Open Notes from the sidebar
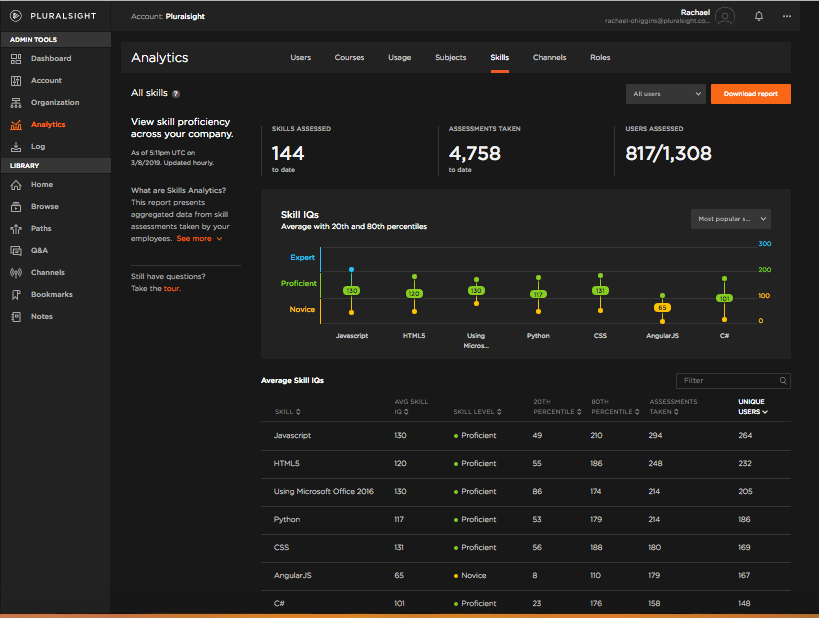 (40, 315)
